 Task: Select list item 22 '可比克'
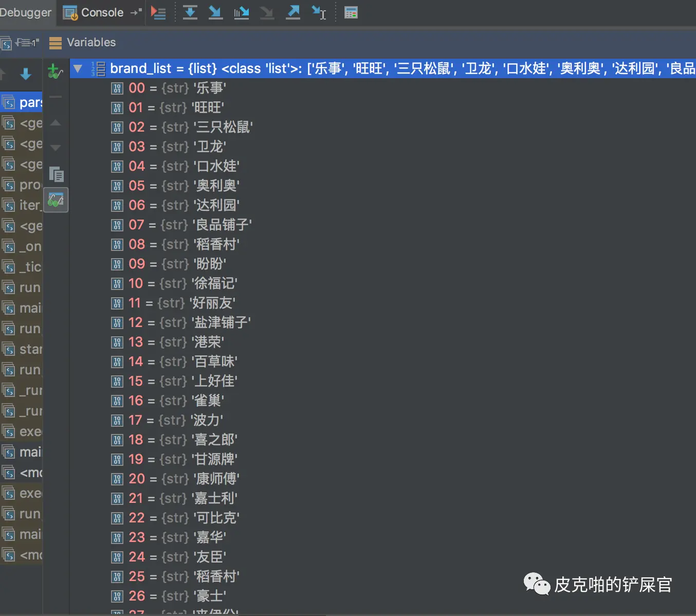point(382,518)
